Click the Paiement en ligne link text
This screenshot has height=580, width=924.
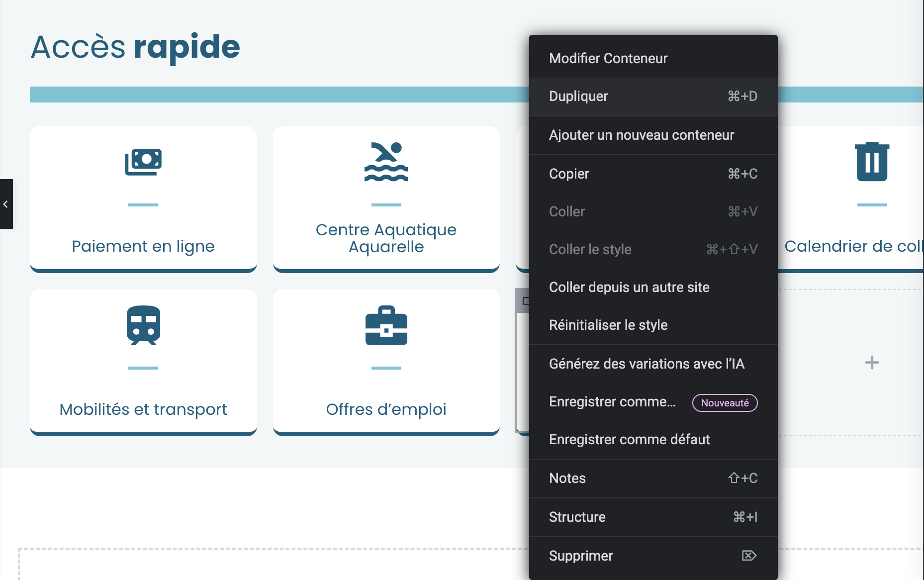(143, 246)
